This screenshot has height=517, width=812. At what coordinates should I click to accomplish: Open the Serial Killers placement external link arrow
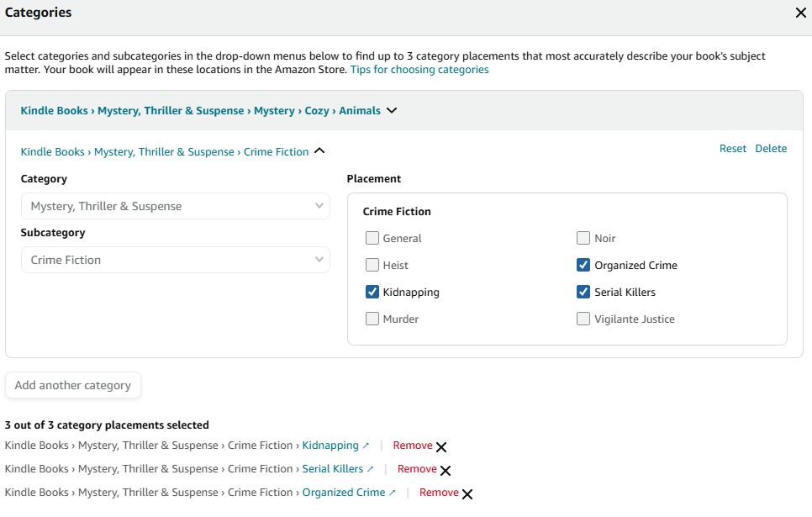[372, 468]
